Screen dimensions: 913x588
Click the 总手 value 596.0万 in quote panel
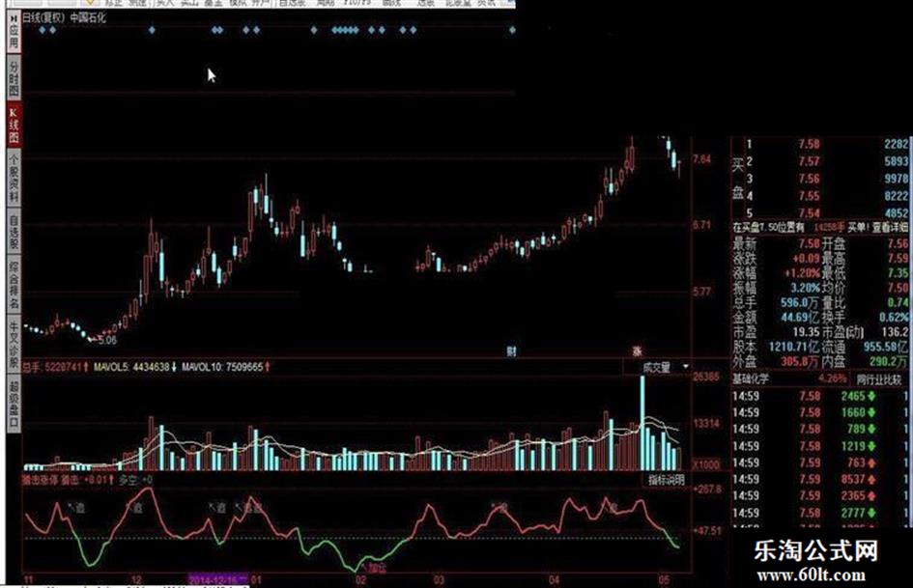[x=799, y=303]
